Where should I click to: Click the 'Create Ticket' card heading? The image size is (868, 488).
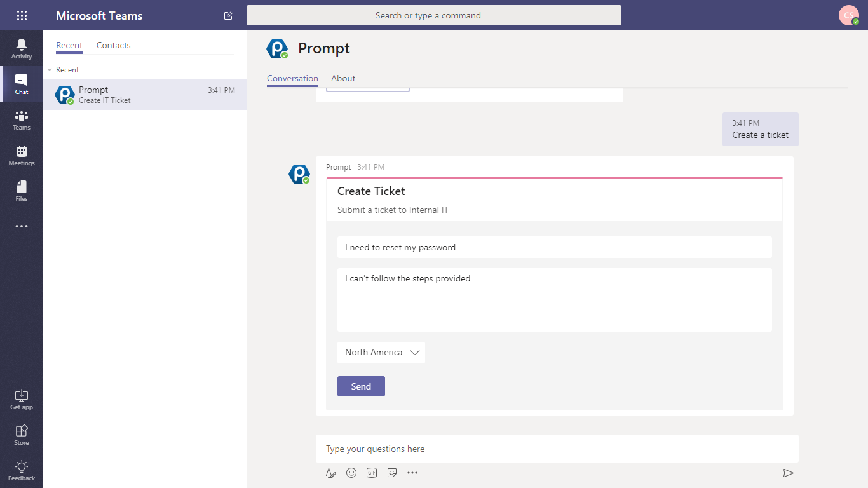(371, 191)
